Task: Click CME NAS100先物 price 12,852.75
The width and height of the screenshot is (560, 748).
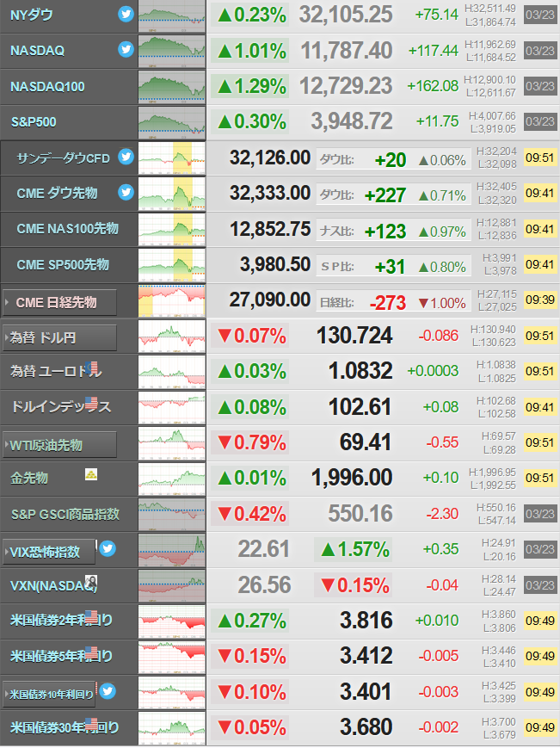Action: pos(270,229)
